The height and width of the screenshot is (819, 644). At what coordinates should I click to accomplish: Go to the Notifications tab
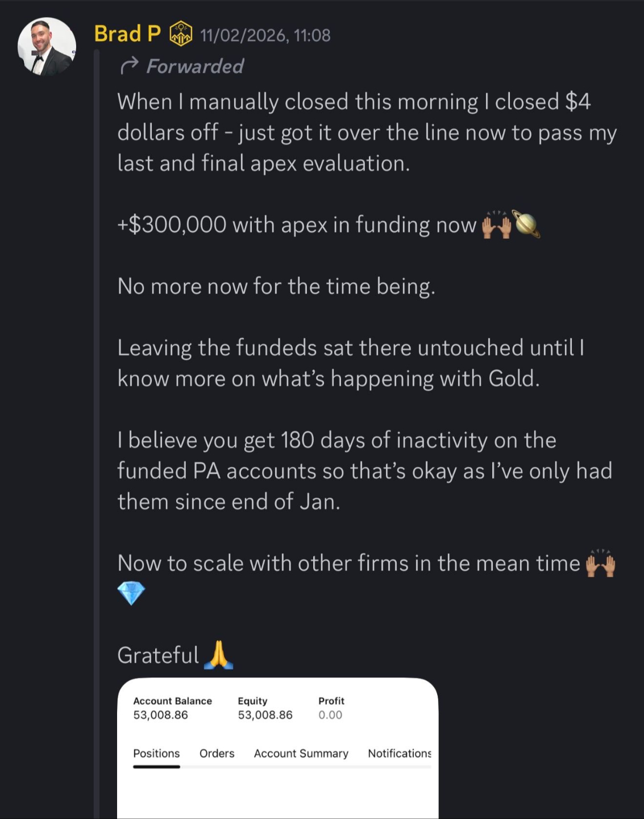click(399, 753)
